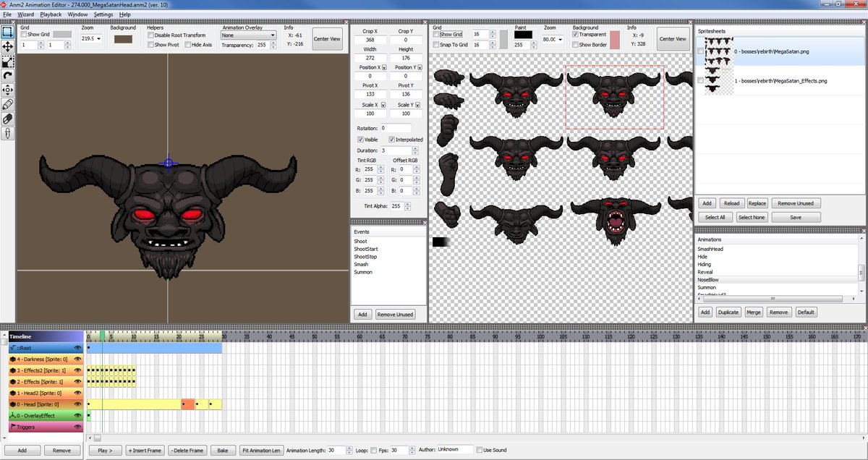Click the OverlayEffect null layer icon

pyautogui.click(x=12, y=415)
